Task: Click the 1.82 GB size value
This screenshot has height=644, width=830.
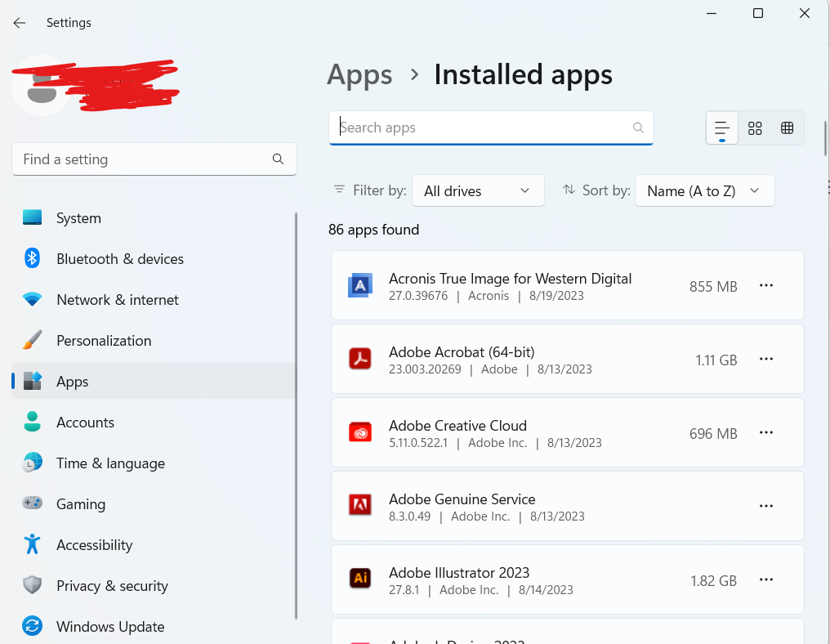Action: 713,581
